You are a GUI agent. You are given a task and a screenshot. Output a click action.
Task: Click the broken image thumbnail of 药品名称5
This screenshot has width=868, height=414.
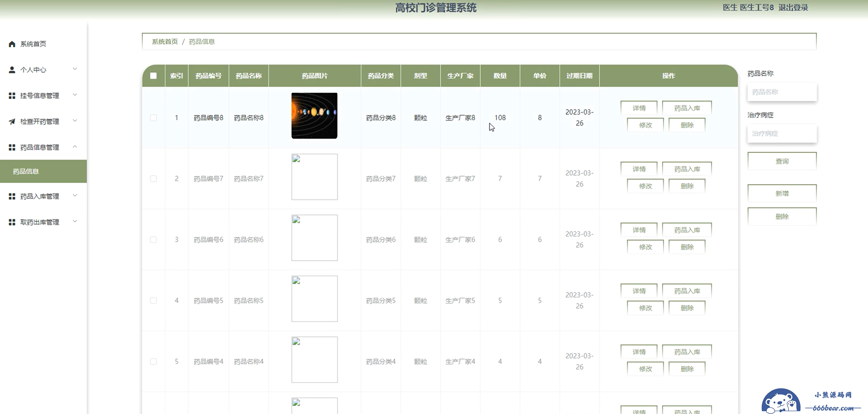(314, 299)
